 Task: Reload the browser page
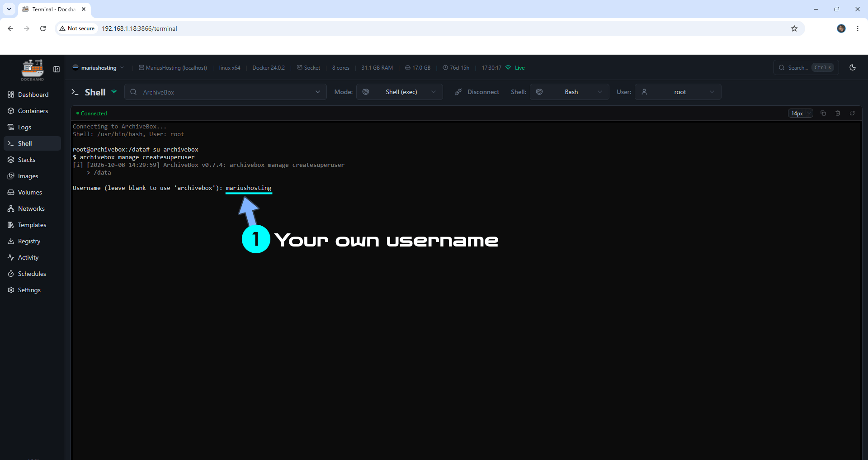click(x=43, y=28)
